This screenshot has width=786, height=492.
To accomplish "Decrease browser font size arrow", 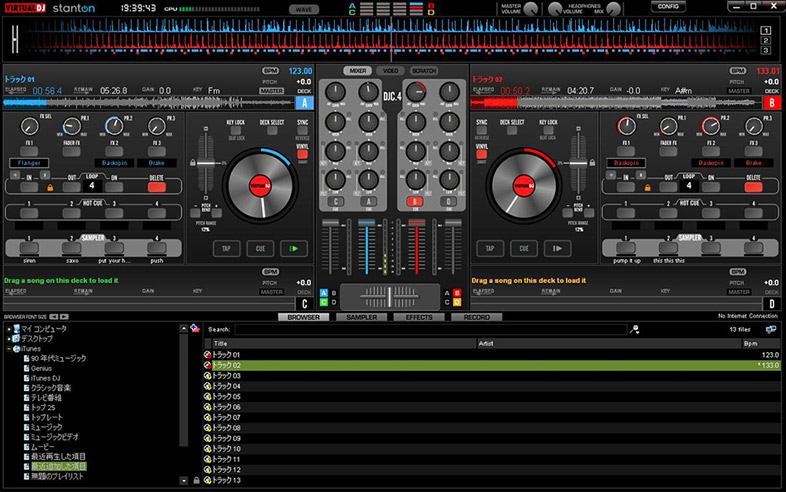I will click(54, 317).
